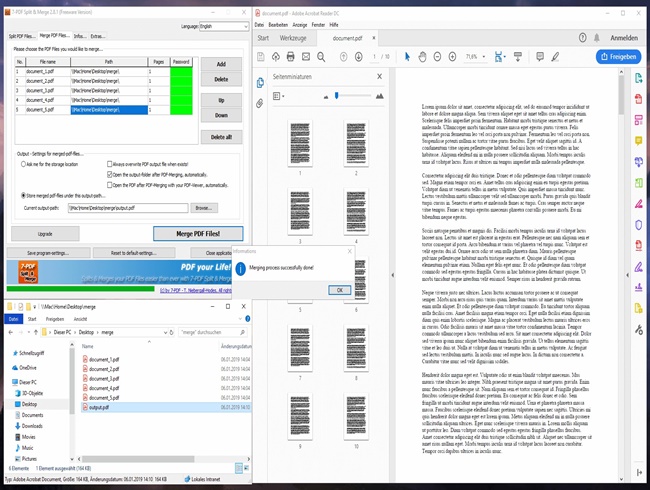Close the Seitenminiaturen panel
This screenshot has height=490, width=650.
pyautogui.click(x=379, y=76)
